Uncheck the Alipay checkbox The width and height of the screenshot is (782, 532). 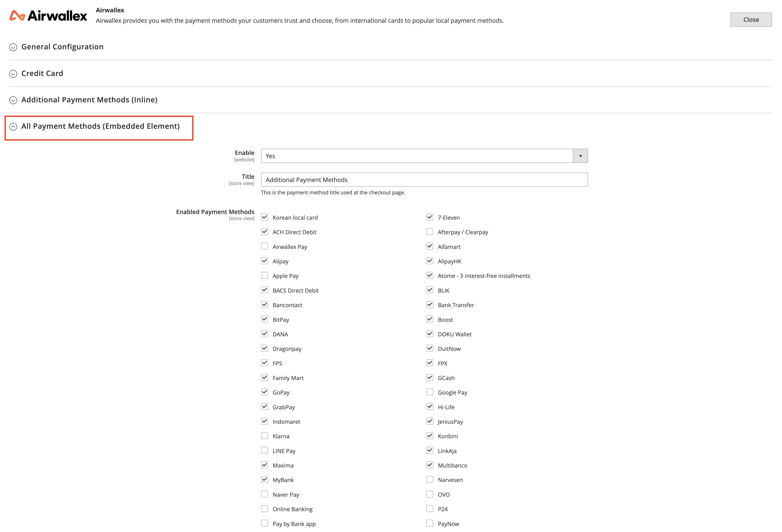[x=265, y=261]
